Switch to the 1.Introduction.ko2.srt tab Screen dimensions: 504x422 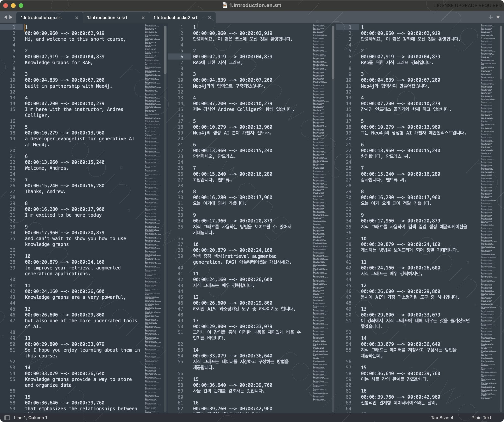(175, 18)
